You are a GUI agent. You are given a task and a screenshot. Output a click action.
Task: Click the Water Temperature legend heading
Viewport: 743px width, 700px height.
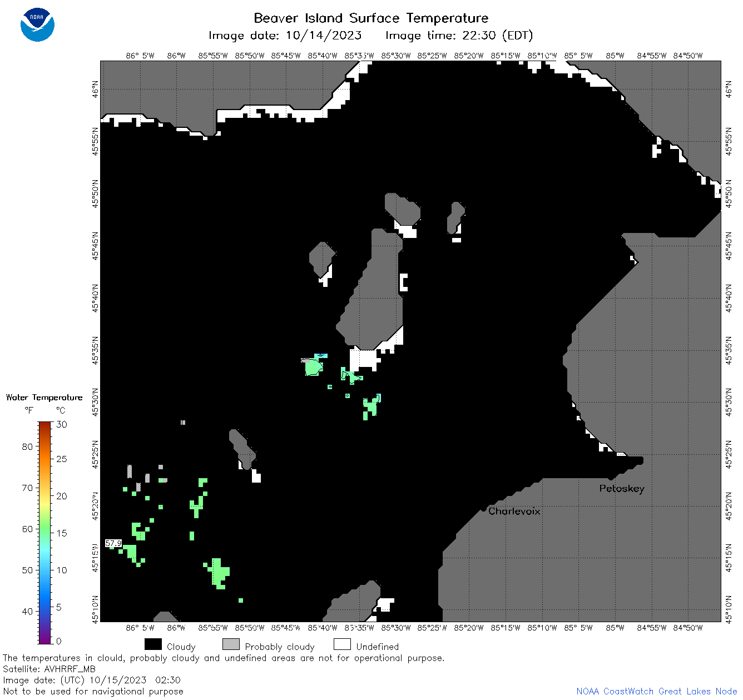(x=44, y=398)
